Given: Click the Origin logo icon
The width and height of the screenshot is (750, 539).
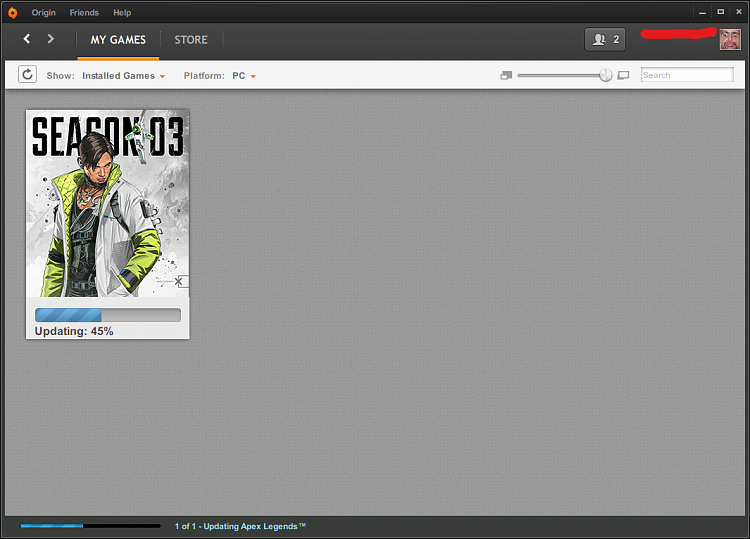Looking at the screenshot, I should pos(12,13).
